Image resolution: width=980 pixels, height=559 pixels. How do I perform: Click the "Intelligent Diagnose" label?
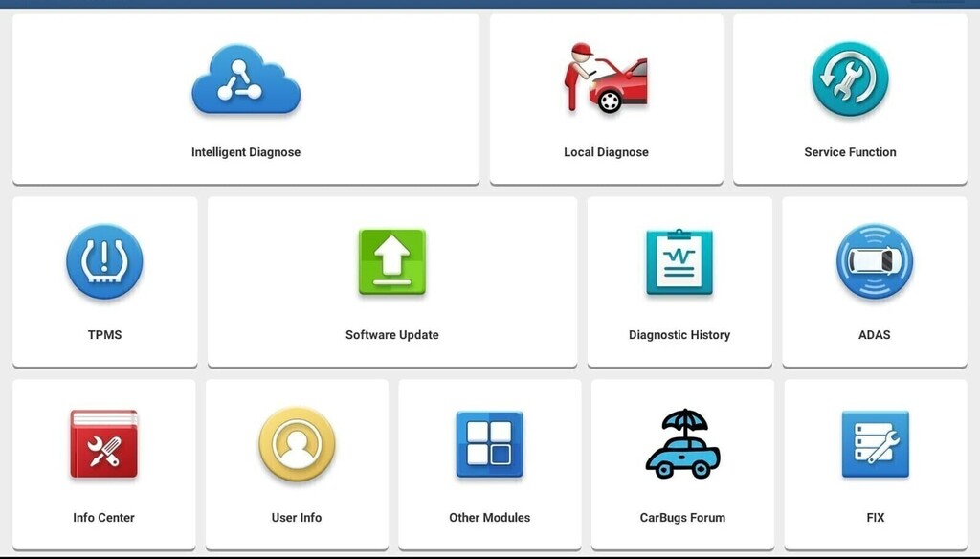click(x=246, y=152)
